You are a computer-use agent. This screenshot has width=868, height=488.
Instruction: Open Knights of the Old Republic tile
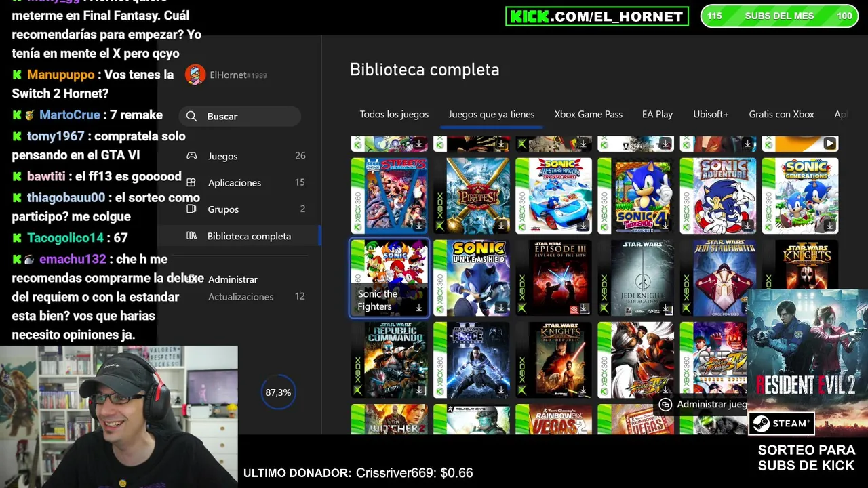(553, 360)
